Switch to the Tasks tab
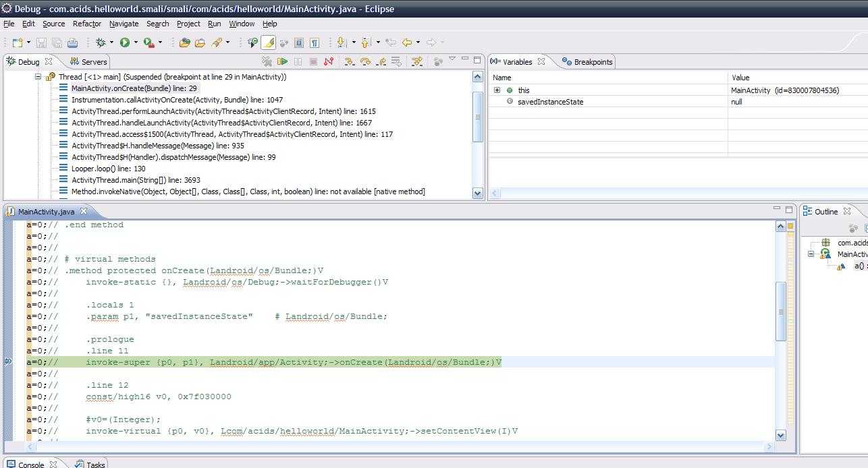Image resolution: width=868 pixels, height=468 pixels. click(x=90, y=465)
